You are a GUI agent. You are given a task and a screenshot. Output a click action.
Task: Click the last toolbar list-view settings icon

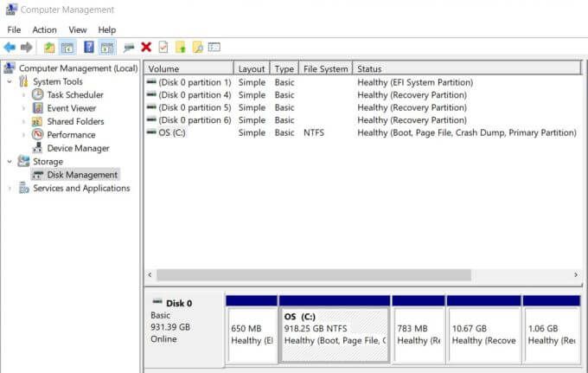point(214,48)
